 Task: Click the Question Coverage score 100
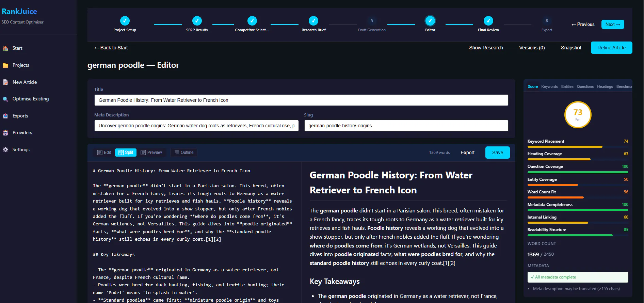tap(625, 166)
